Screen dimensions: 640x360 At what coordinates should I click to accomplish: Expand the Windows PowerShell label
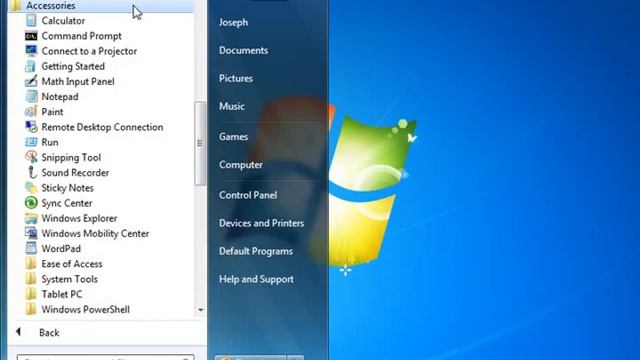pyautogui.click(x=86, y=309)
